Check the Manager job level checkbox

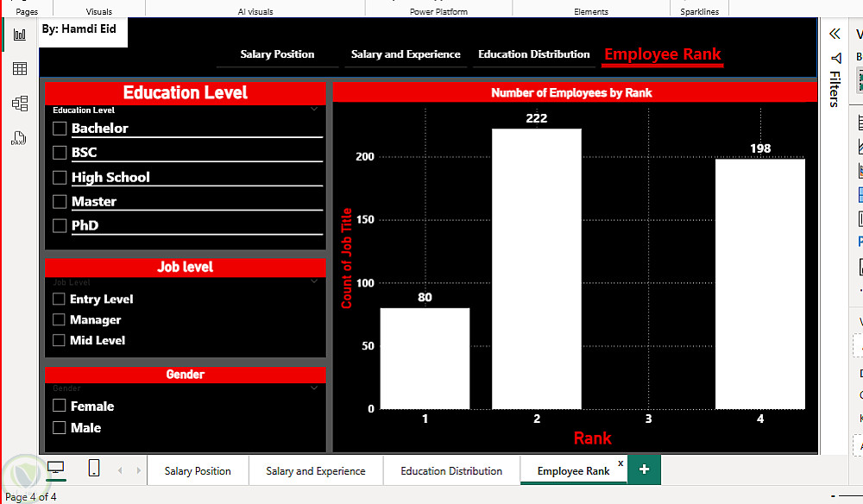point(59,319)
